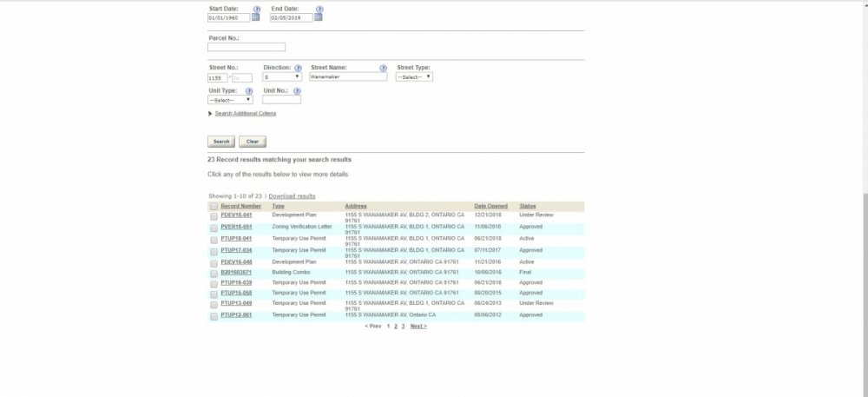
Task: Click the Search button
Action: 221,142
